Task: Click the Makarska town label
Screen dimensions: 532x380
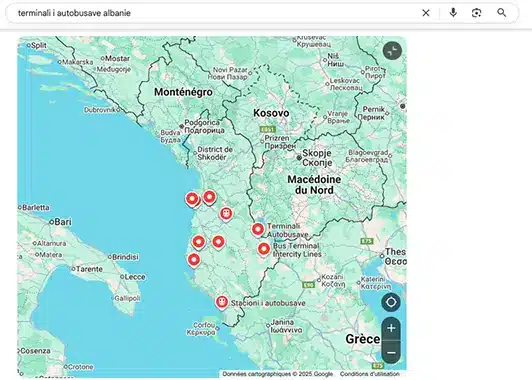Action: (77, 62)
